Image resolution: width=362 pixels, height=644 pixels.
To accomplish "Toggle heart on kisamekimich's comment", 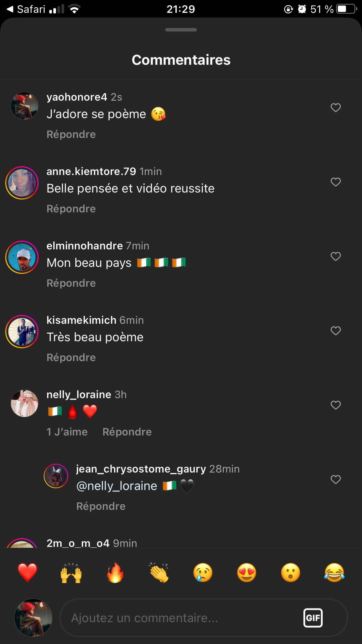I will coord(336,331).
